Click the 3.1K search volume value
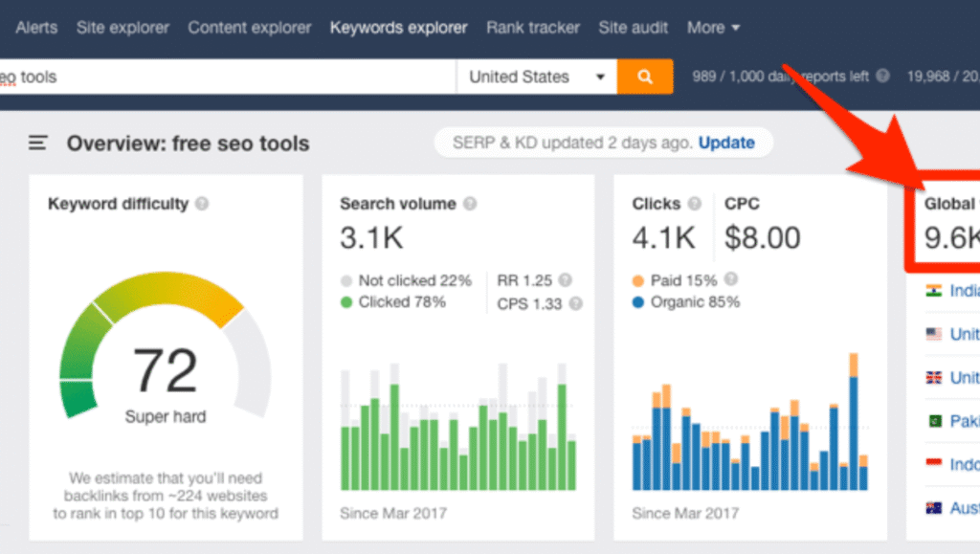Image resolution: width=980 pixels, height=554 pixels. point(372,238)
